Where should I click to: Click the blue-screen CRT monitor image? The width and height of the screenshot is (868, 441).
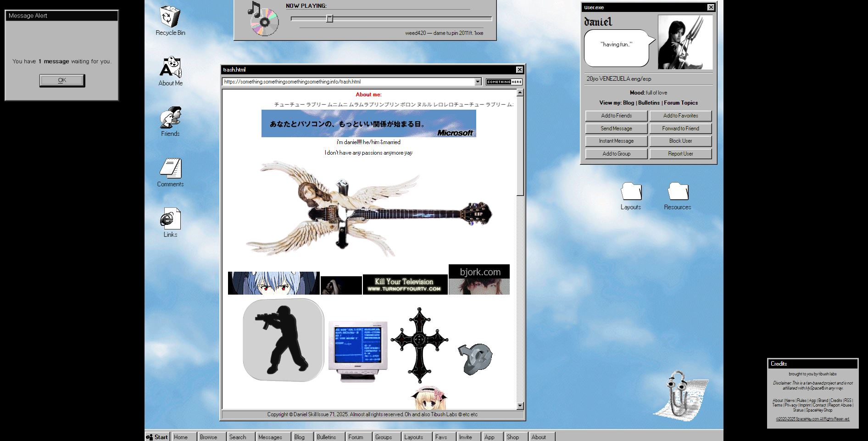[x=358, y=351]
